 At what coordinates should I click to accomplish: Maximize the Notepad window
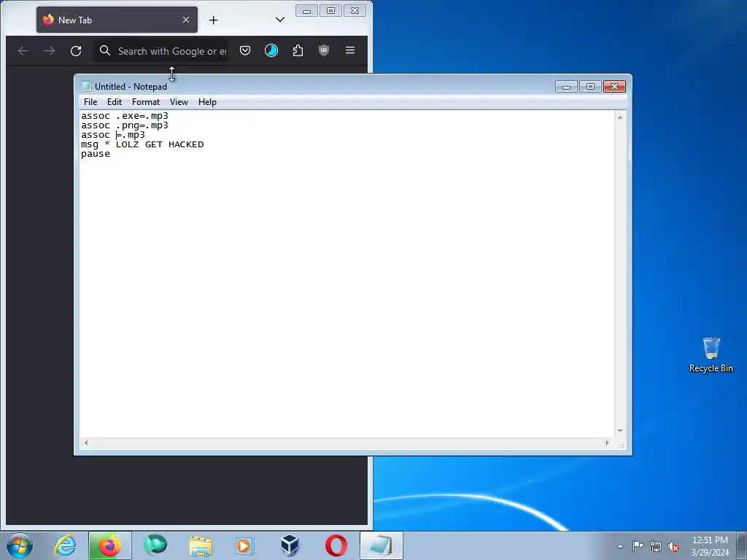point(590,86)
